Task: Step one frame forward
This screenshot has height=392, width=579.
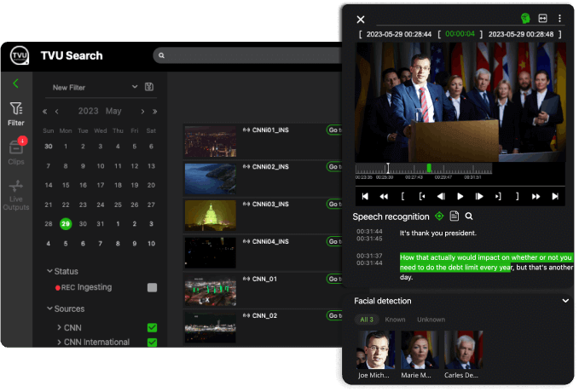Action: click(x=479, y=196)
